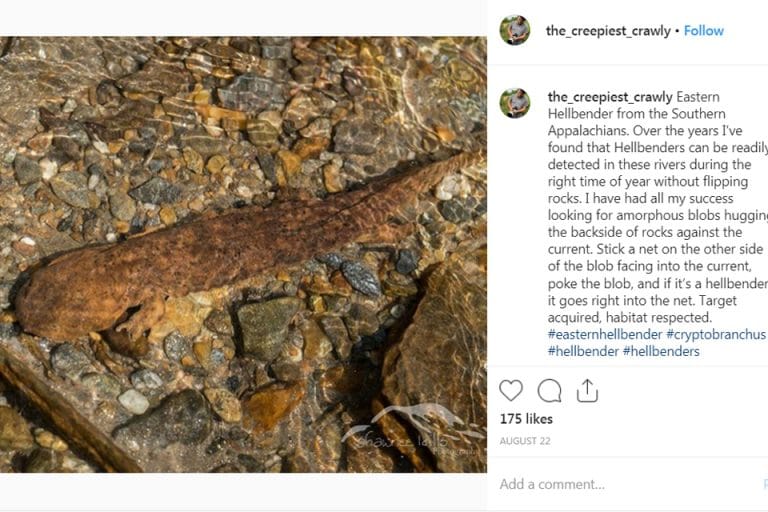Click the comment speech bubble icon
Screen dimensions: 768x512
point(549,390)
